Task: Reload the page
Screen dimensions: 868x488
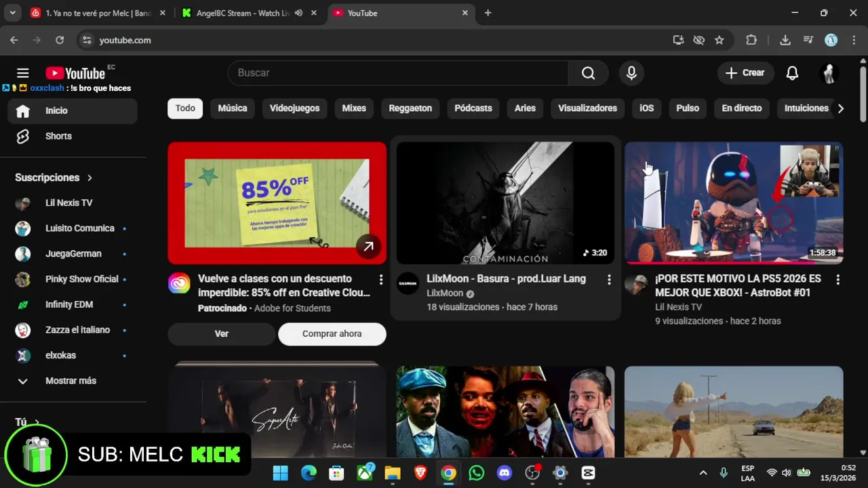Action: (x=60, y=40)
